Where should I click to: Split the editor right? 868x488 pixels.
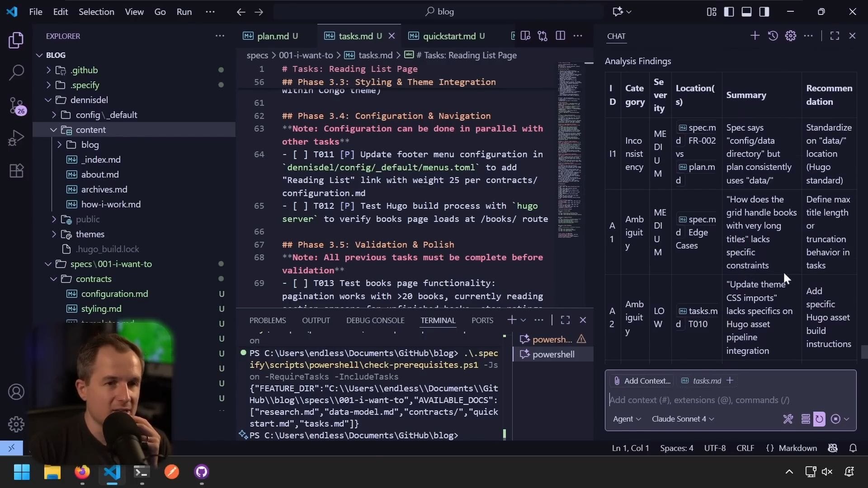coord(560,36)
